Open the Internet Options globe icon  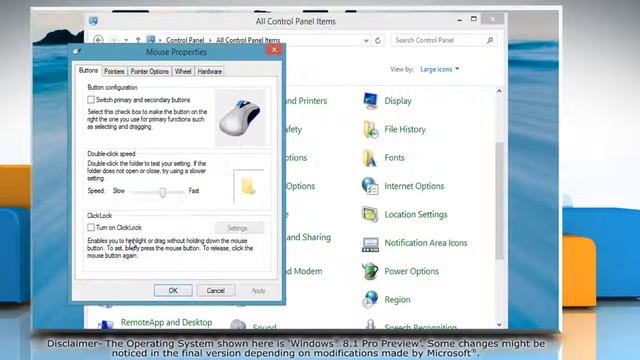[370, 186]
